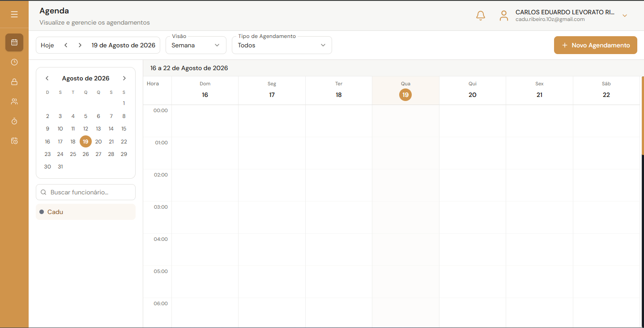Click the Ter 18 column header
644x328 pixels.
pos(339,90)
